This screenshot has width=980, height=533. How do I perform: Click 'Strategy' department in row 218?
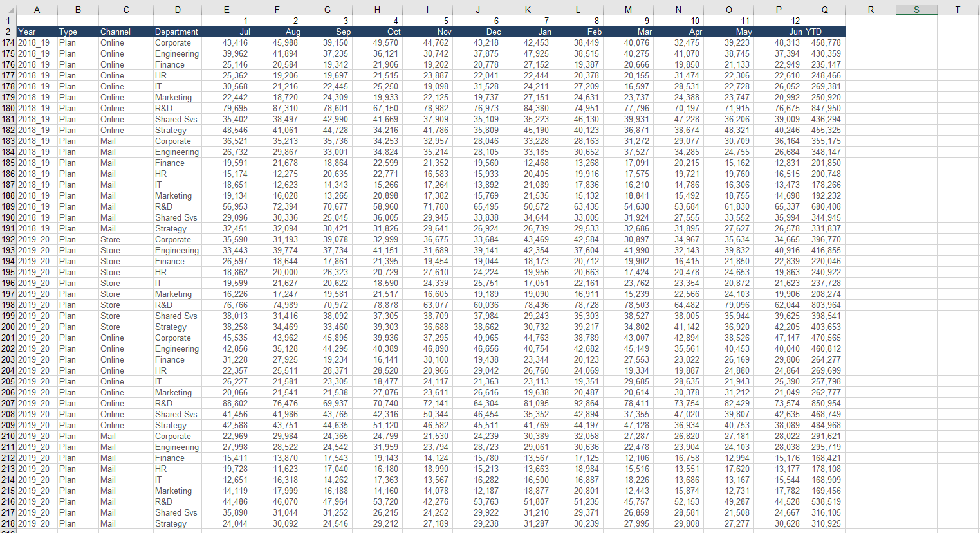(178, 523)
